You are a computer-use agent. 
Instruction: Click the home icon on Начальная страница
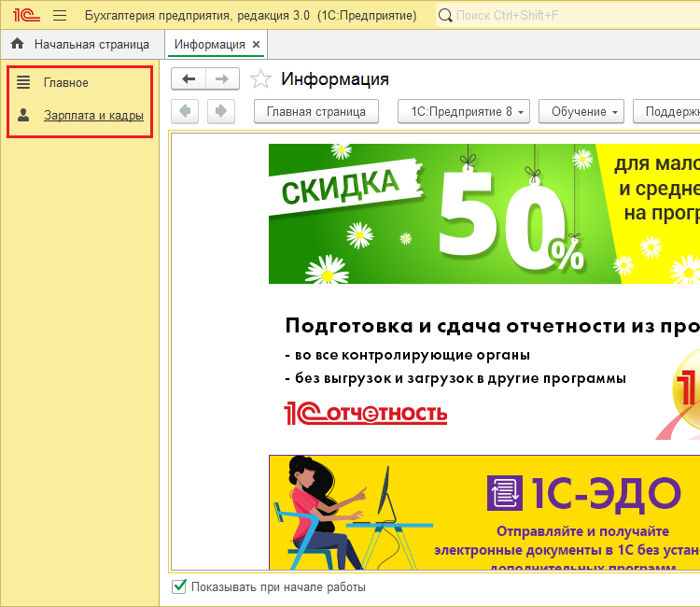click(x=17, y=44)
